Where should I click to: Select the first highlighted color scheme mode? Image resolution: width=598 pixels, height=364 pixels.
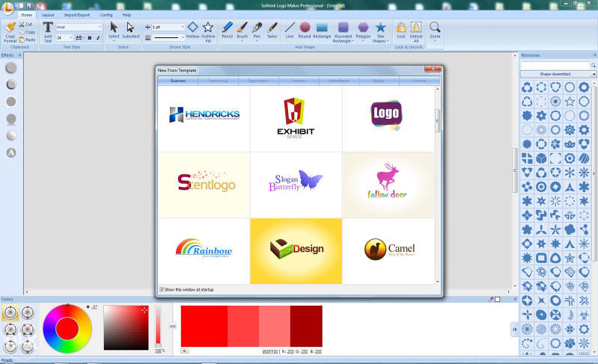10,312
